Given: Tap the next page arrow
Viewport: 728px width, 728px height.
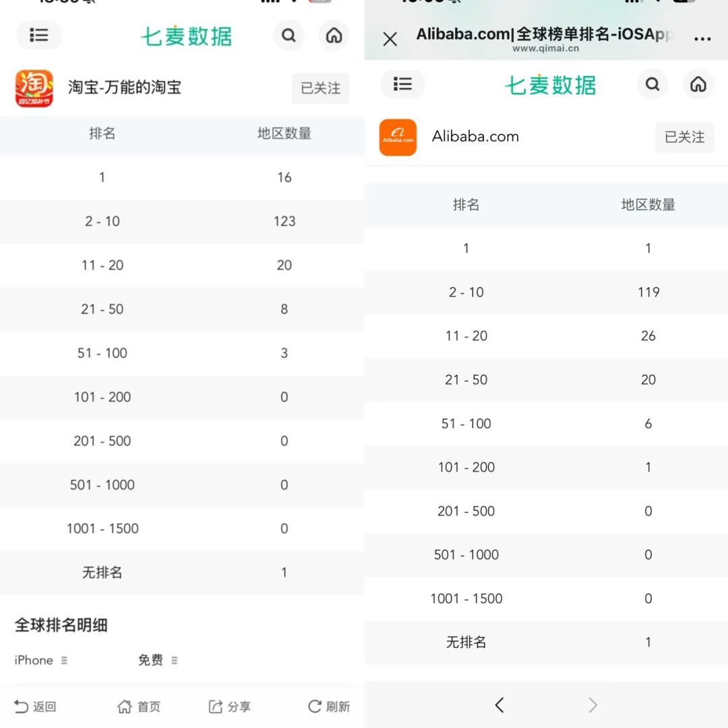Looking at the screenshot, I should pos(593,704).
